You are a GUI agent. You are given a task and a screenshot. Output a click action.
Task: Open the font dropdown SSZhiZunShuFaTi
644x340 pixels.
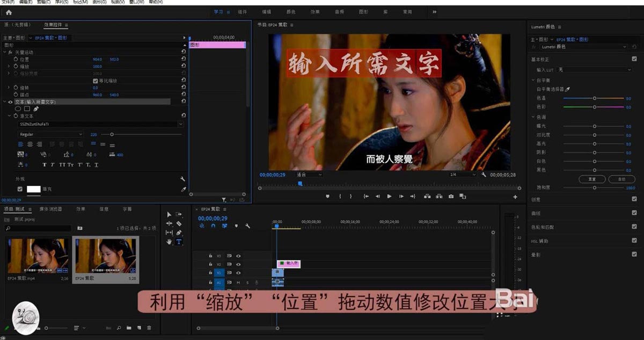click(100, 124)
